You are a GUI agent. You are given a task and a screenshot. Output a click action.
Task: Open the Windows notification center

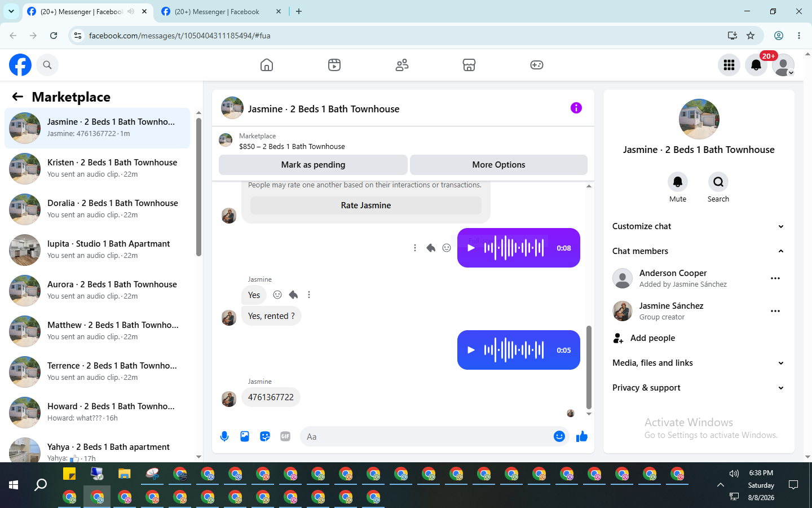tap(793, 485)
